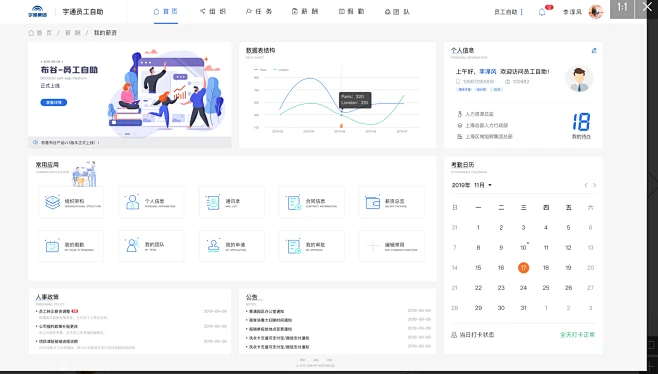This screenshot has height=374, width=658.
Task: Switch to the 团队 navigation tab
Action: click(397, 12)
